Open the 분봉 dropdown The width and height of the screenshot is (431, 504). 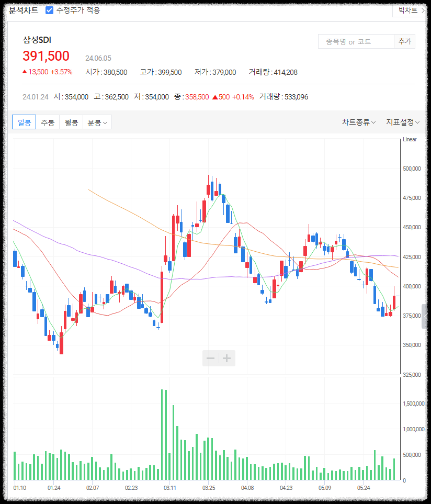[x=97, y=122]
